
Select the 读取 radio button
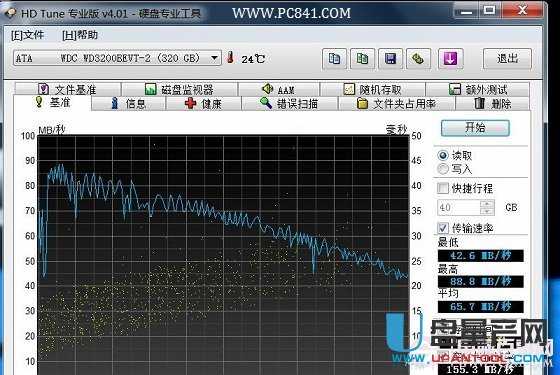[x=443, y=155]
